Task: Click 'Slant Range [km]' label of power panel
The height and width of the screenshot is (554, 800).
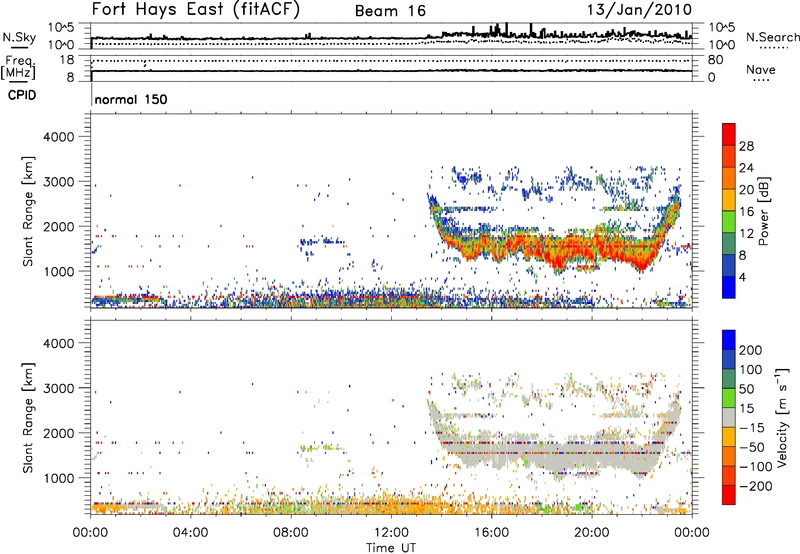Action: coord(28,211)
